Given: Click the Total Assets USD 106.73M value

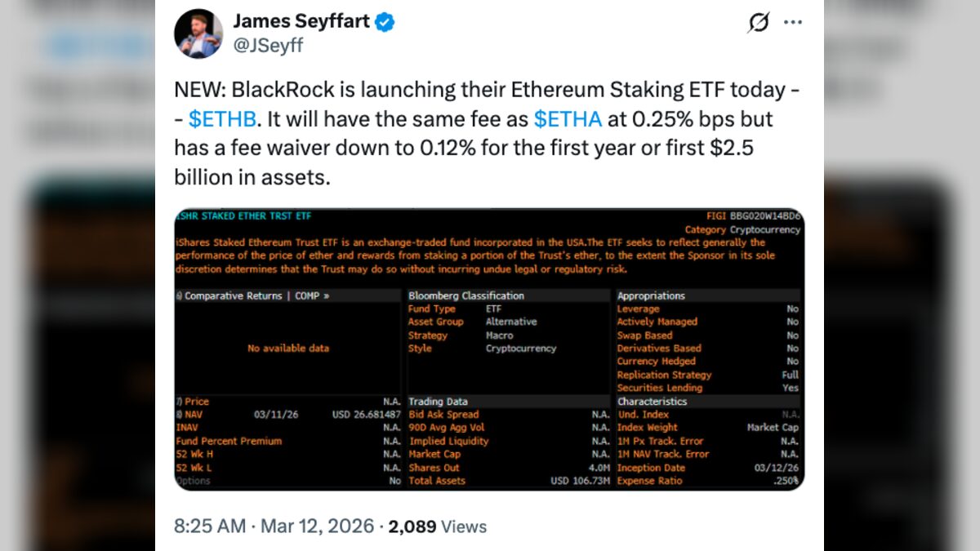Looking at the screenshot, I should (x=580, y=481).
